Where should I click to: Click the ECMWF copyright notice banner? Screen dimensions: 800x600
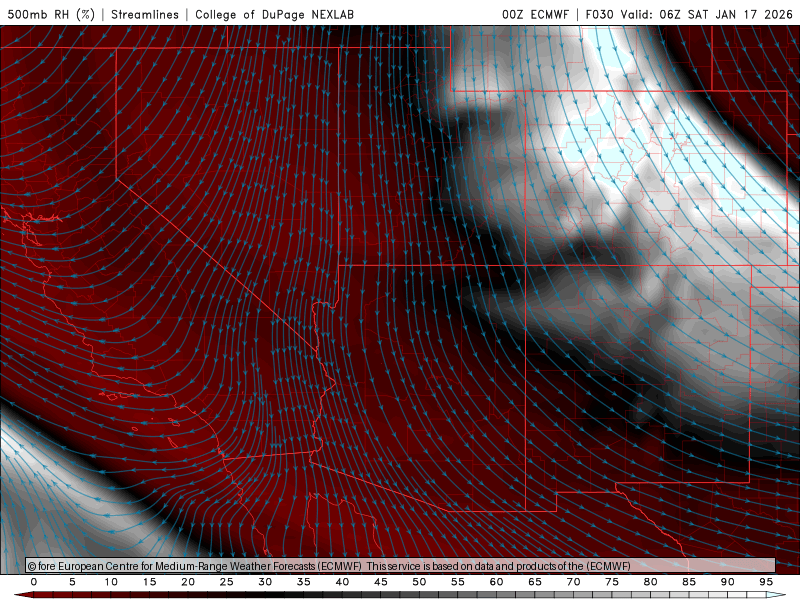click(401, 566)
